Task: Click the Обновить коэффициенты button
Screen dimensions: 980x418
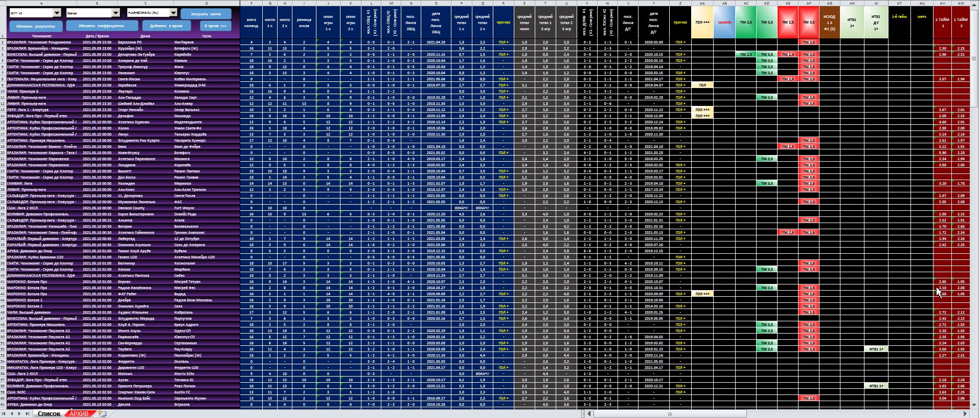Action: [x=101, y=26]
